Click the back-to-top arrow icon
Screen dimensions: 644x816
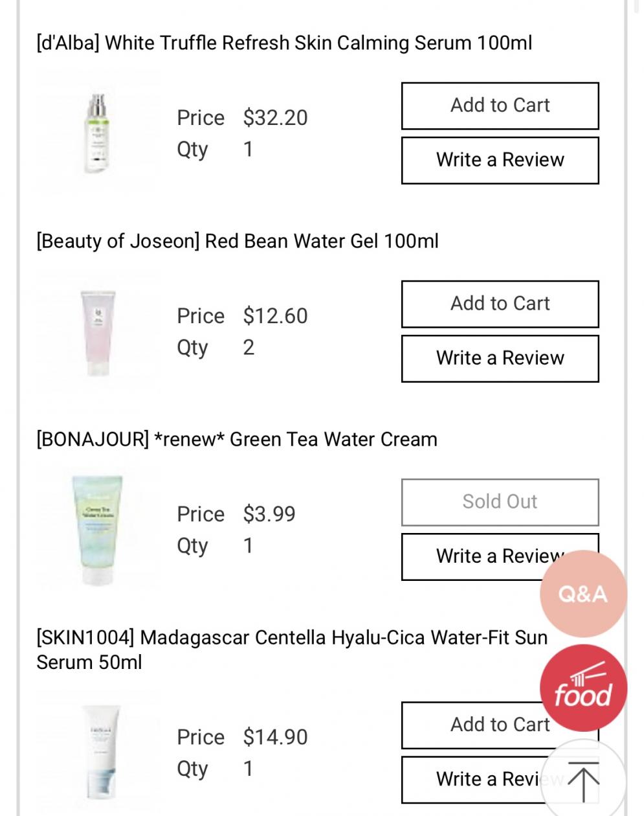point(583,780)
